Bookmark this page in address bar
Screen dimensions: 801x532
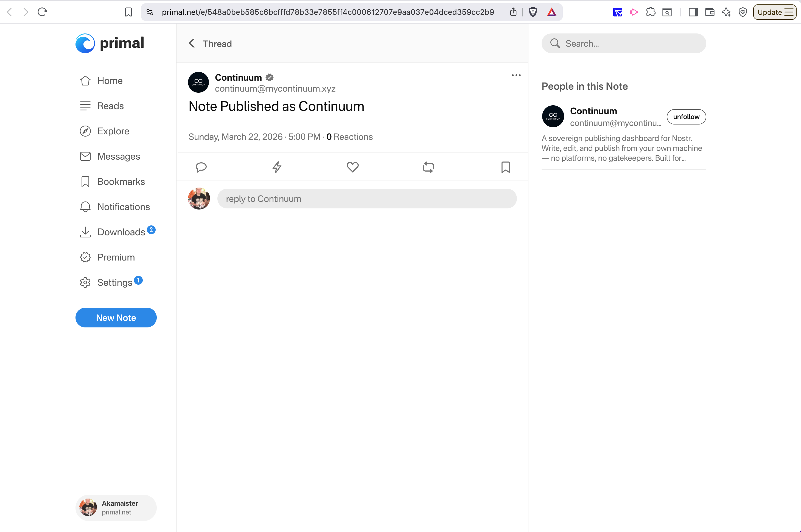tap(128, 12)
